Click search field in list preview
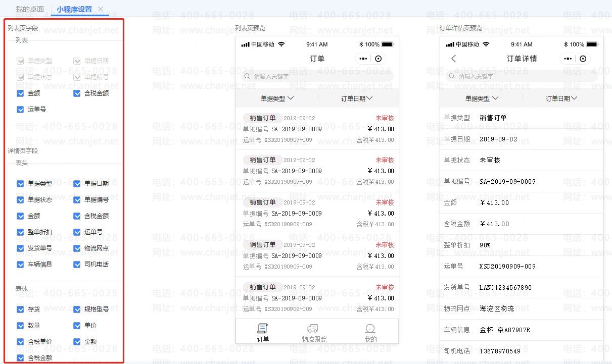Image resolution: width=612 pixels, height=364 pixels. coord(317,76)
